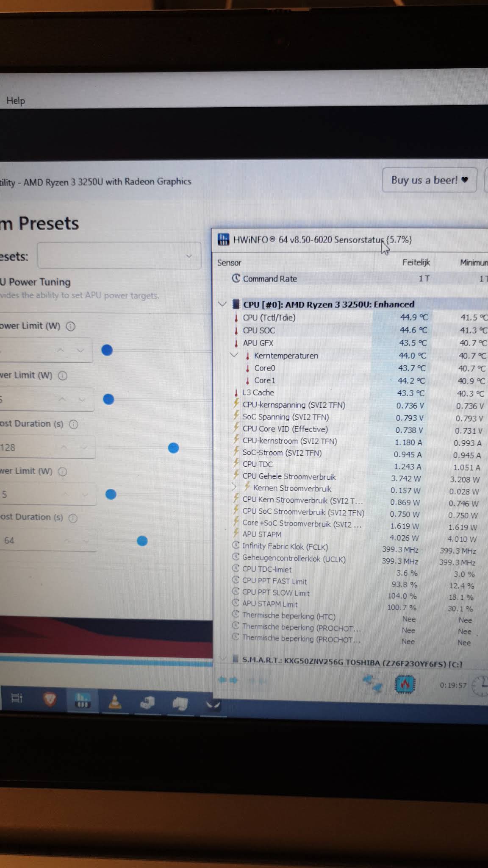Increase the 128 boost duration with up arrow
Viewport: 488px width, 868px height.
pyautogui.click(x=64, y=447)
